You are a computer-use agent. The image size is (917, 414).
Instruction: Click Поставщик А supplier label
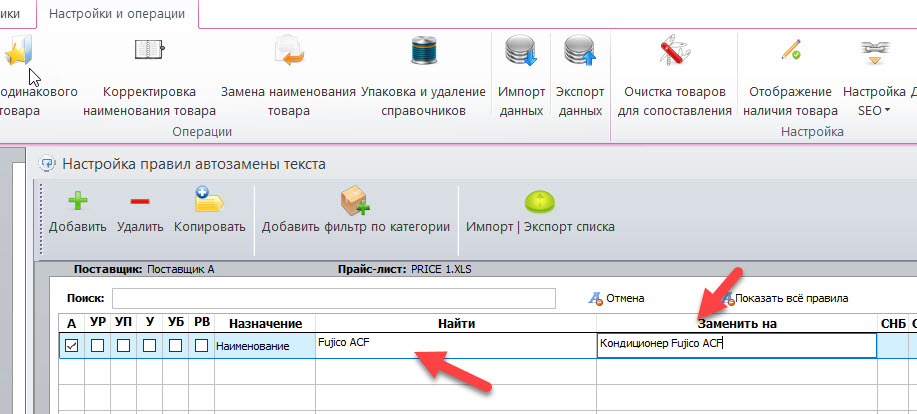point(180,270)
